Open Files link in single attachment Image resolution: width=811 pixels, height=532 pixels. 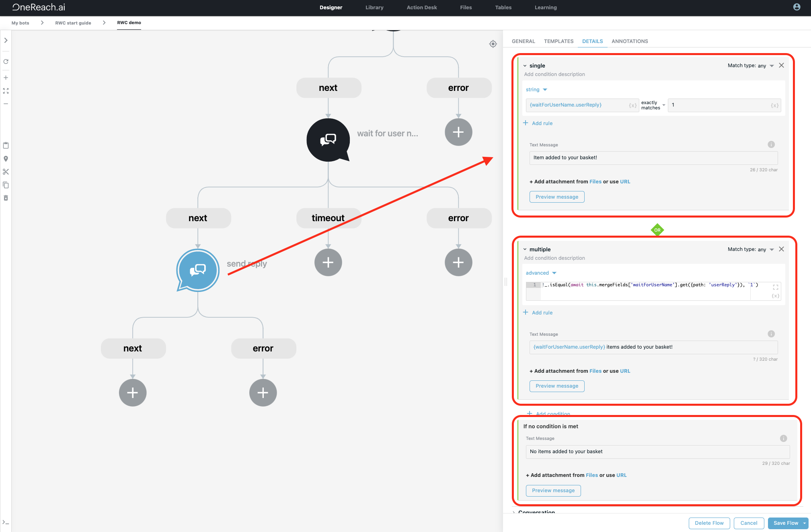point(595,182)
